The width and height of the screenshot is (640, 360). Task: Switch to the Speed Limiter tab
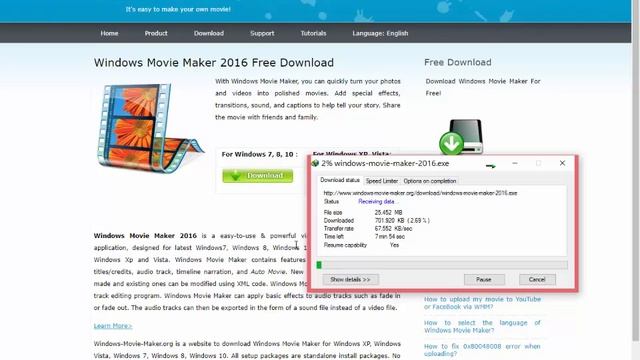tap(382, 181)
